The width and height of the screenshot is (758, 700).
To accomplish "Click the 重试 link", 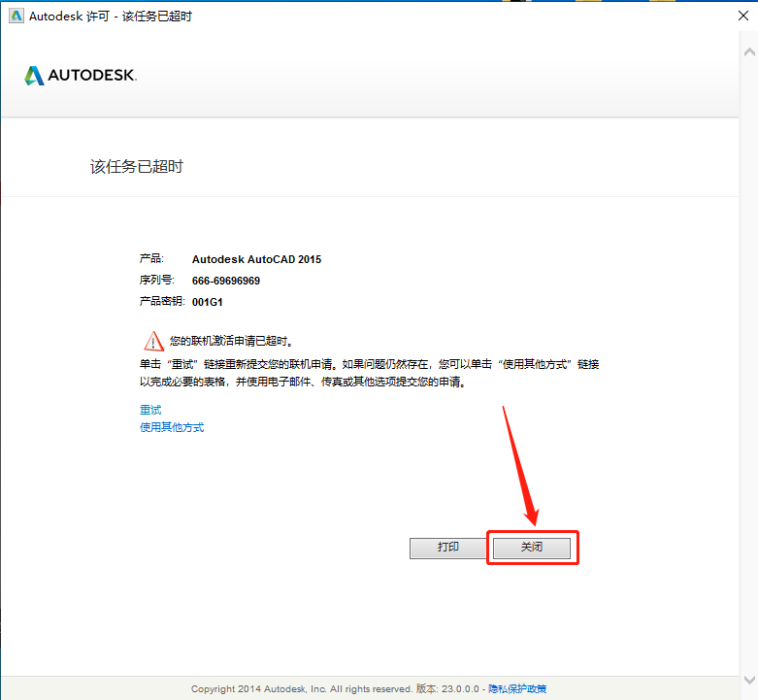I will point(150,410).
